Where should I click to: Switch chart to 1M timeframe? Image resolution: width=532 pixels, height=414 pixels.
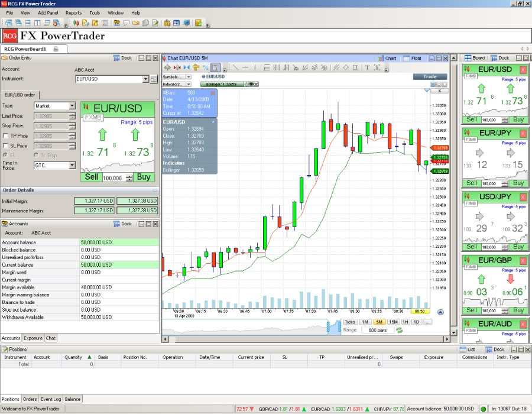(365, 322)
